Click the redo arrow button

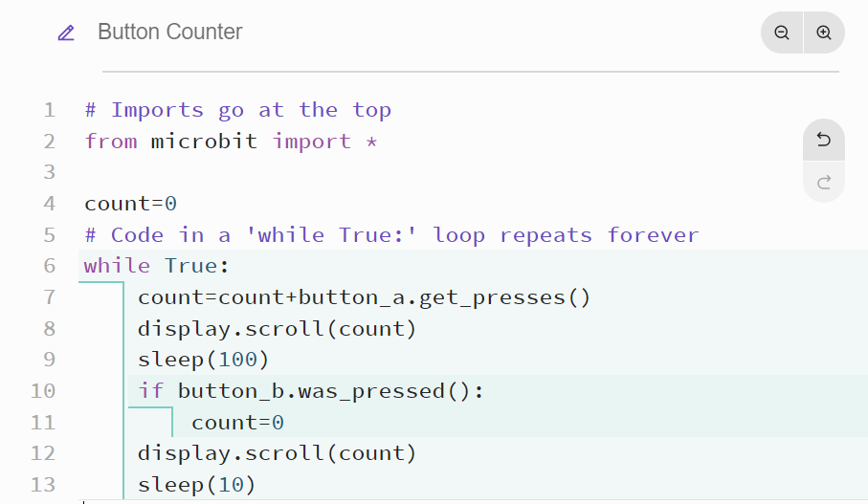pyautogui.click(x=823, y=182)
